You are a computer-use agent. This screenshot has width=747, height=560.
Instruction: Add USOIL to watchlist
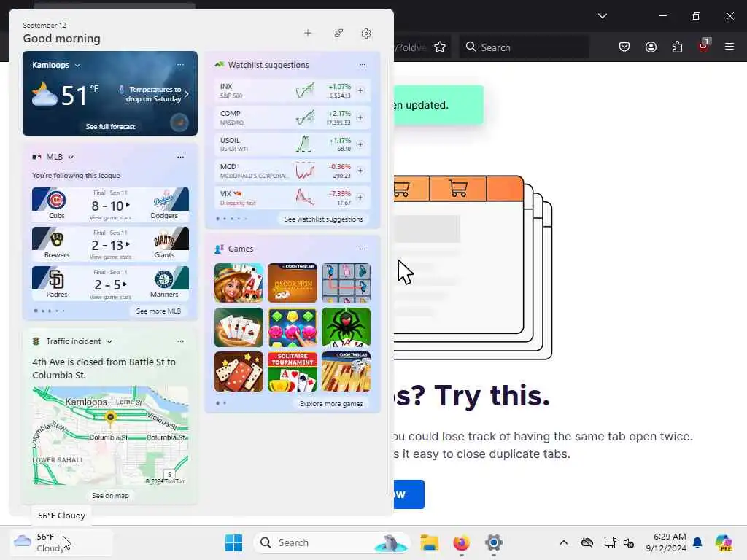[x=360, y=144]
